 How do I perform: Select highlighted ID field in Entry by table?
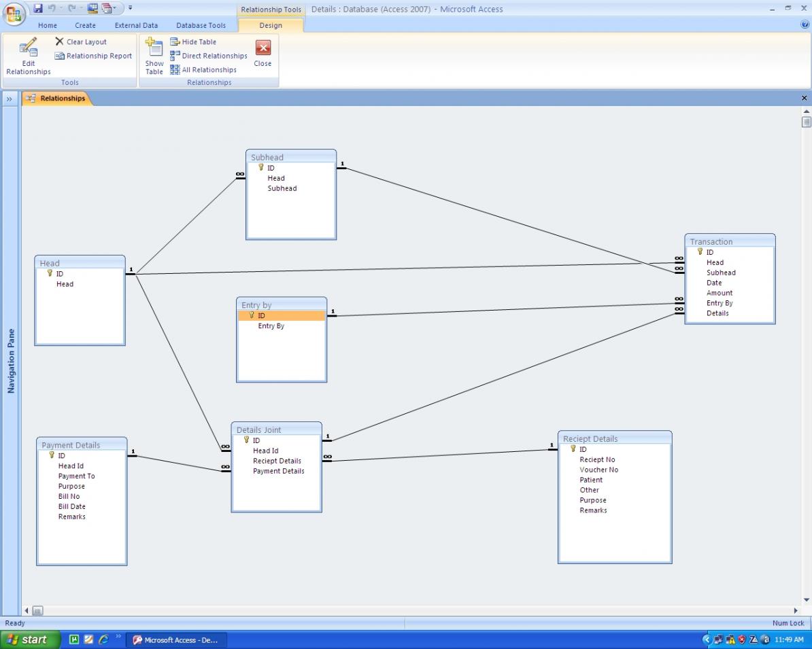click(x=282, y=316)
